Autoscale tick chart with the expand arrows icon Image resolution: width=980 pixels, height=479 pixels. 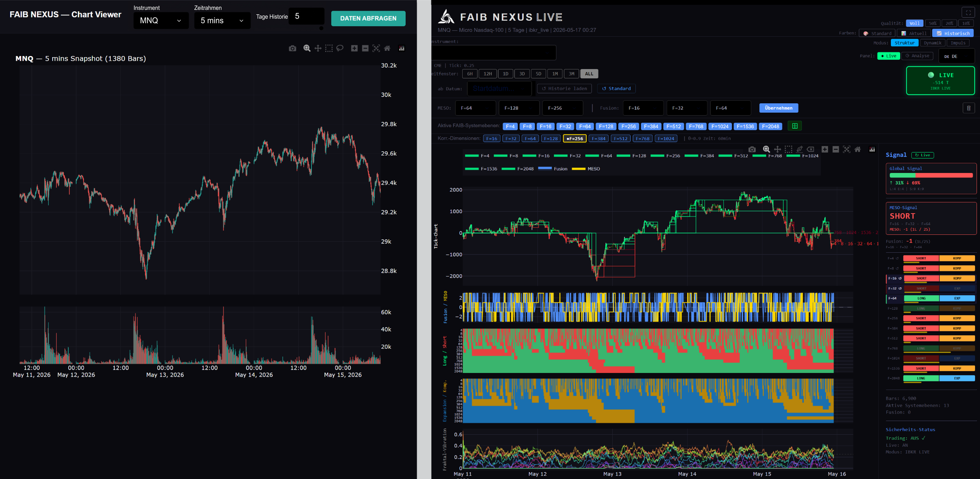847,150
